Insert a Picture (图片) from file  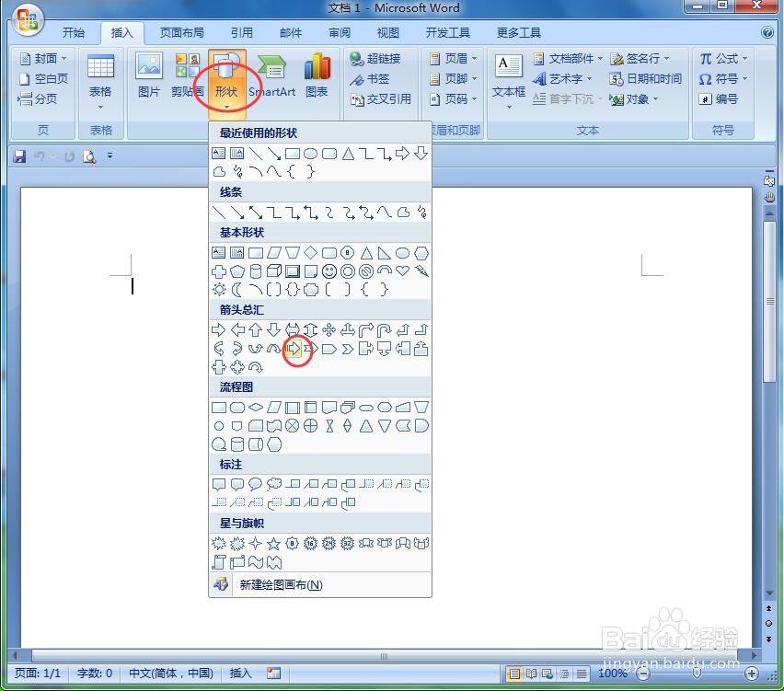[x=148, y=75]
